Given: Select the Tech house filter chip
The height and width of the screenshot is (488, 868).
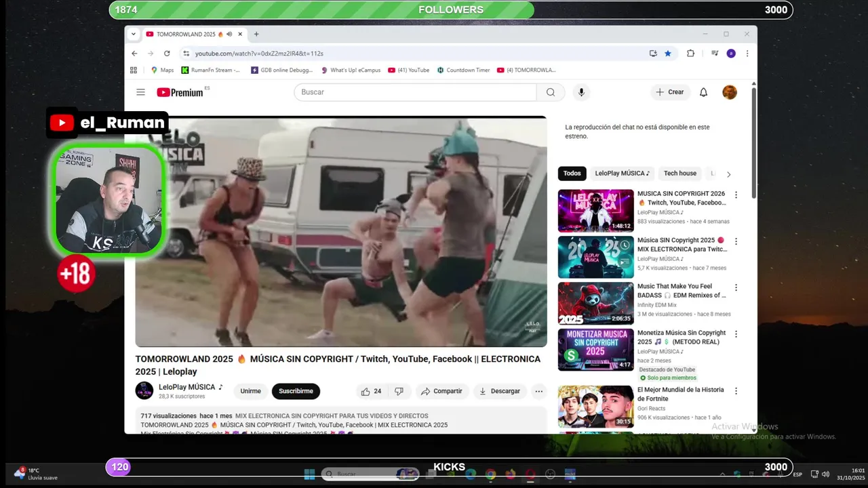Looking at the screenshot, I should (680, 174).
